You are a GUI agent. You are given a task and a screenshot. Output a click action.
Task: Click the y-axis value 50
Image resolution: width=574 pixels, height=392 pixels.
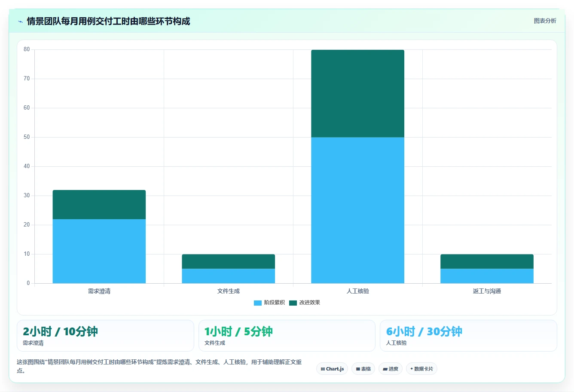tap(27, 137)
